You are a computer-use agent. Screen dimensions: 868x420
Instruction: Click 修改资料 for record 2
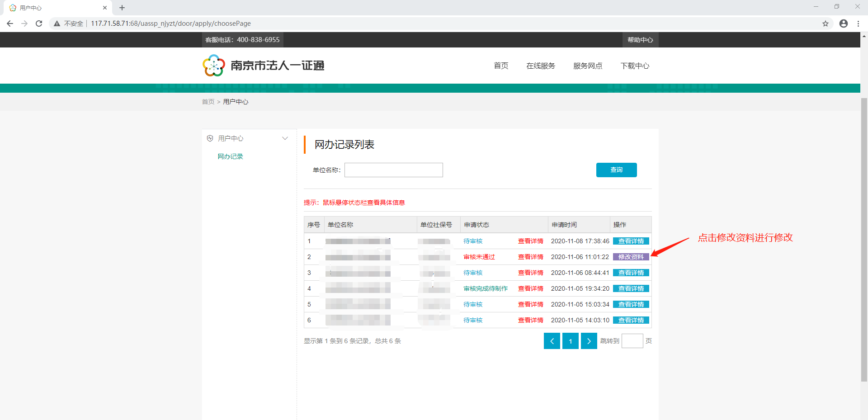tap(631, 257)
